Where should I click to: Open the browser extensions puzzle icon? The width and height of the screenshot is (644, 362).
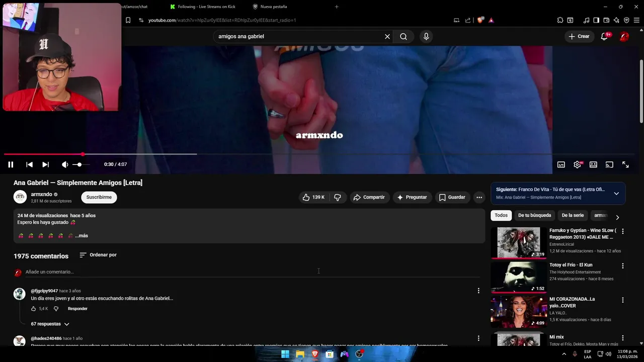(x=560, y=20)
